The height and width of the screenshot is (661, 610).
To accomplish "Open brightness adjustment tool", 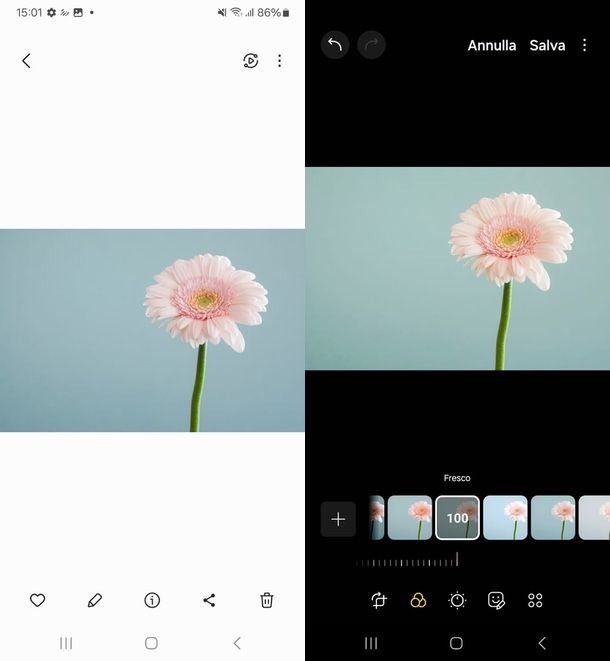I will click(457, 600).
